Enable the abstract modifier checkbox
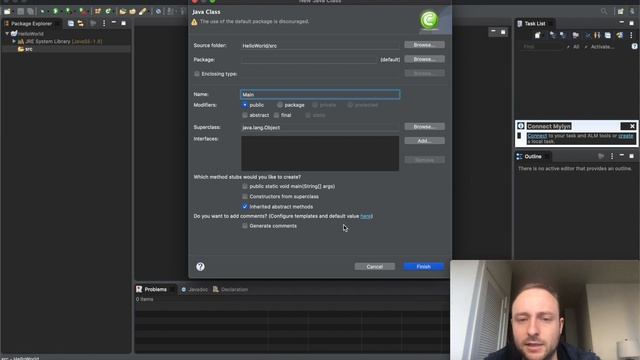Viewport: 640px width, 360px height. [245, 115]
